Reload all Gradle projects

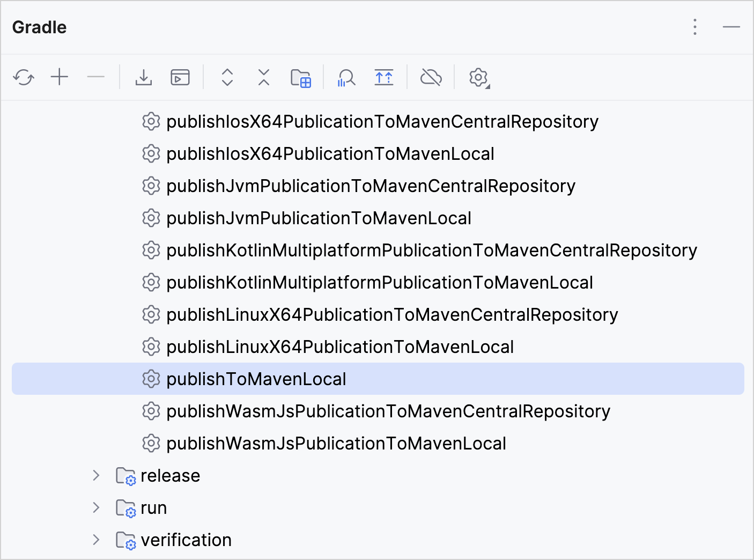24,77
